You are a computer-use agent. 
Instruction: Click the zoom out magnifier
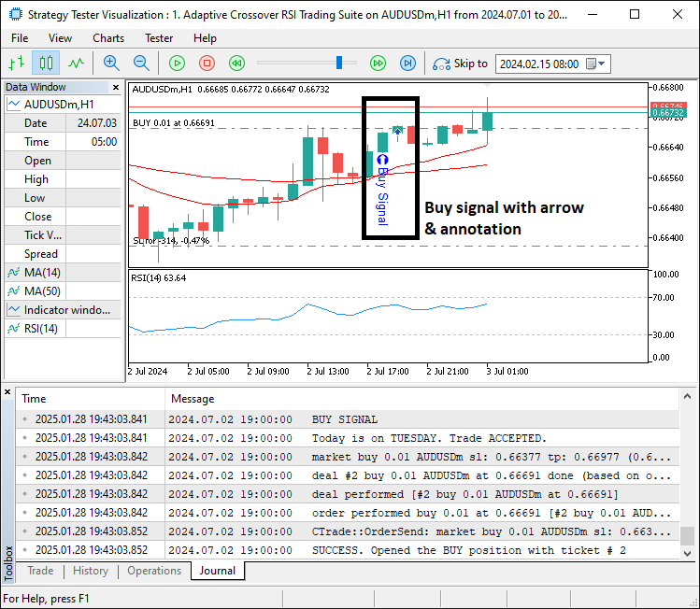point(141,64)
